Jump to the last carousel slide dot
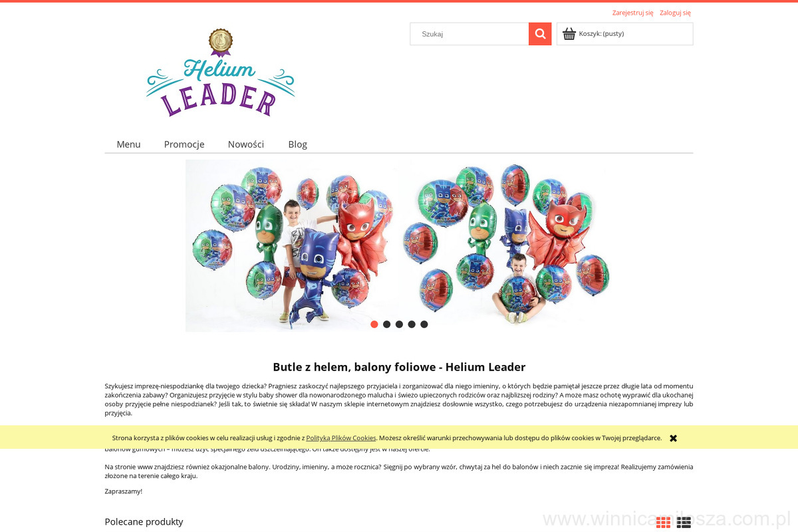Screen dimensions: 798x532 [424, 325]
